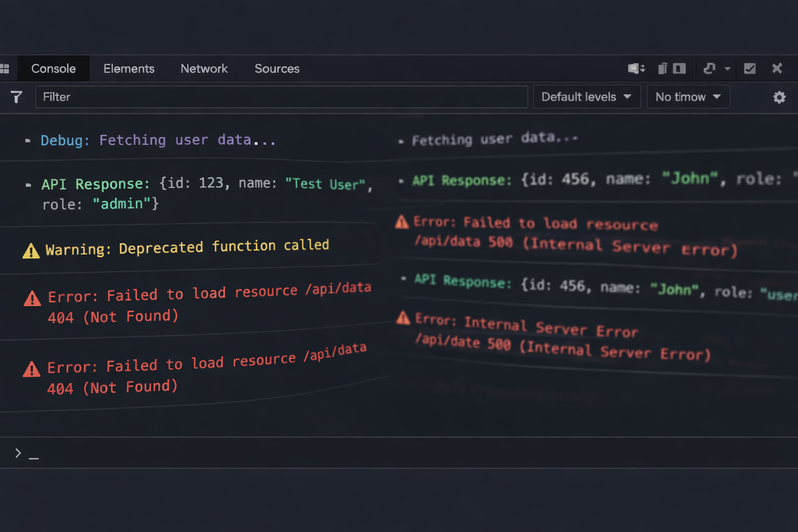The height and width of the screenshot is (532, 798).
Task: Expand the Debug Fetching user data entry
Action: [x=28, y=140]
